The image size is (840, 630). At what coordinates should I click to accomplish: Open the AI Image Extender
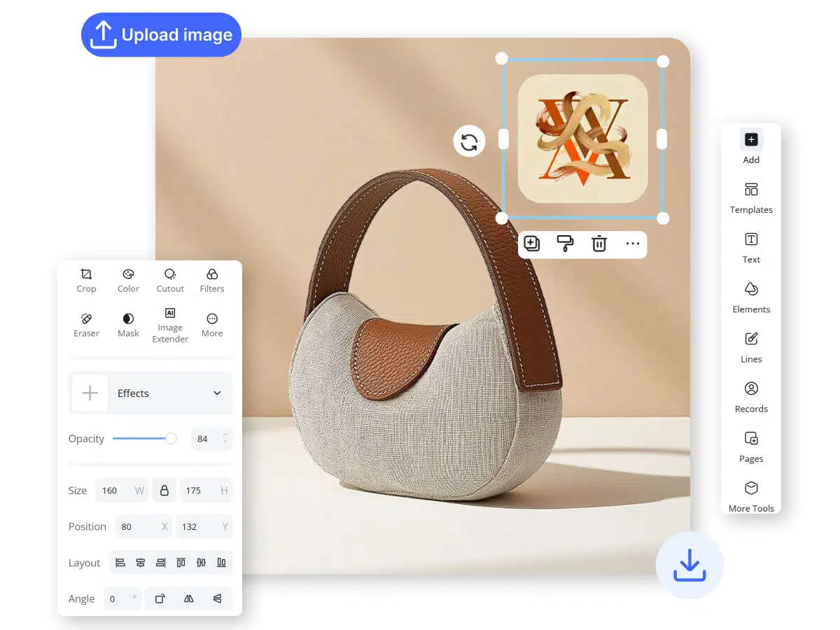[x=170, y=324]
